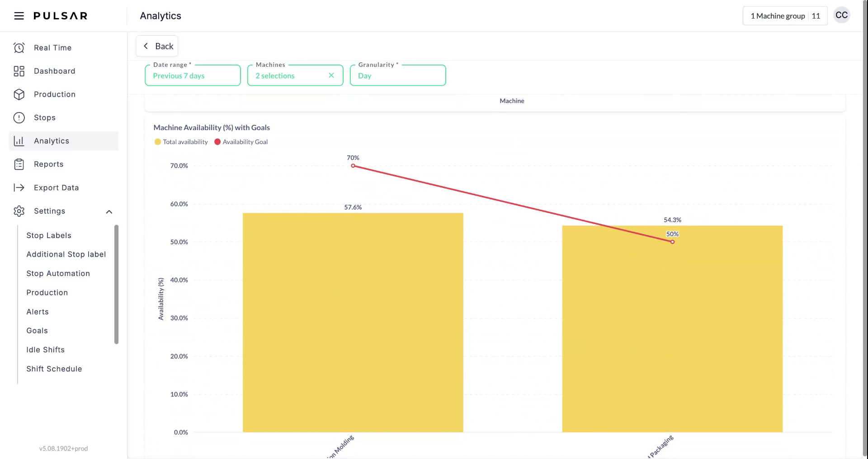This screenshot has height=459, width=868.
Task: Select Shift Schedule in settings
Action: tap(54, 369)
